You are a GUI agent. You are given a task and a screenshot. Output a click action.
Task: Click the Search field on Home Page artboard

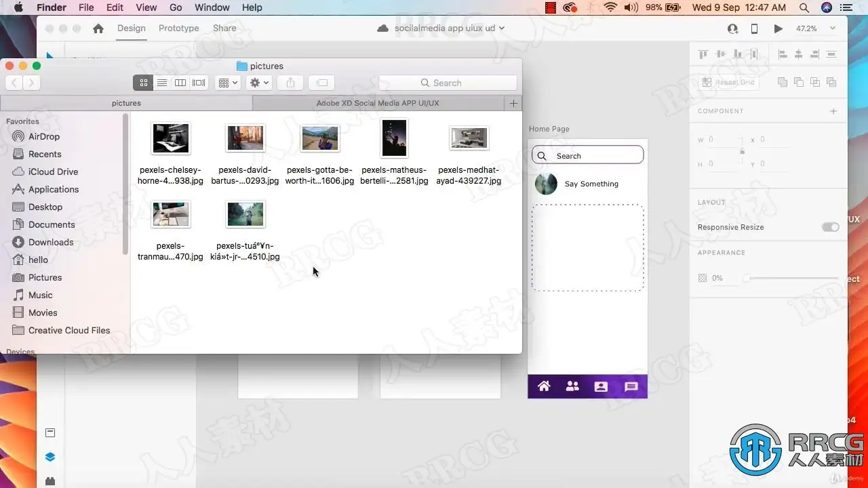[x=587, y=155]
